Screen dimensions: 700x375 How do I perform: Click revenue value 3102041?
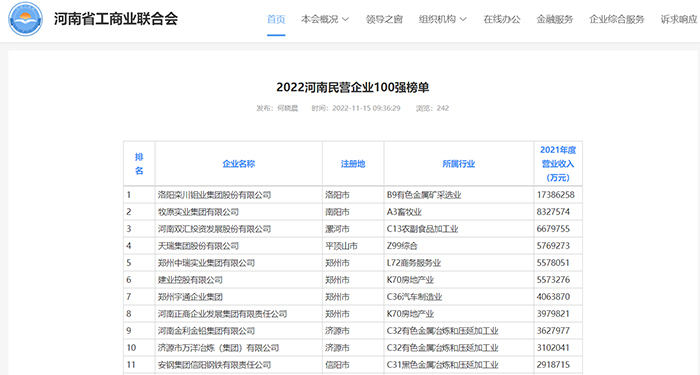[x=553, y=348]
